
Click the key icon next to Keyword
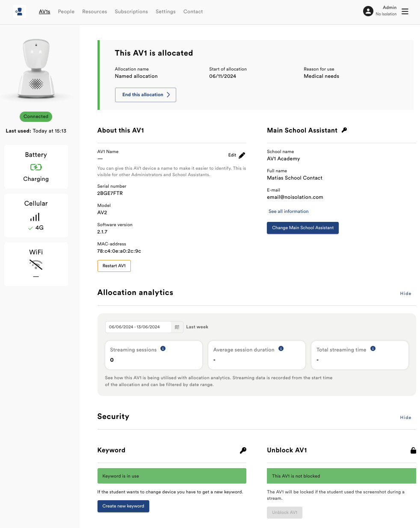point(243,450)
